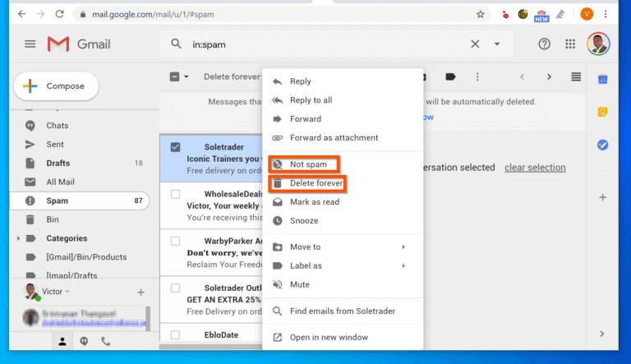This screenshot has height=364, width=631.
Task: Choose Not spam in context menu
Action: click(x=343, y=164)
